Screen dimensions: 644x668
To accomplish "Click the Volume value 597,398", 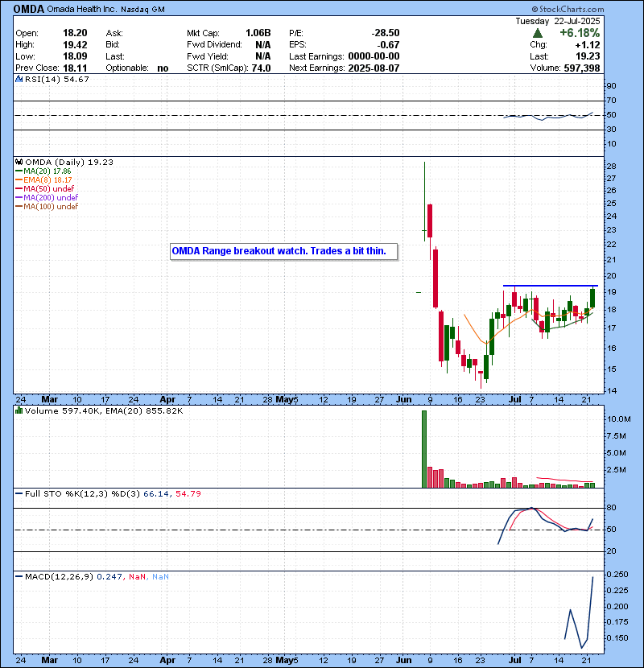I will pyautogui.click(x=582, y=68).
